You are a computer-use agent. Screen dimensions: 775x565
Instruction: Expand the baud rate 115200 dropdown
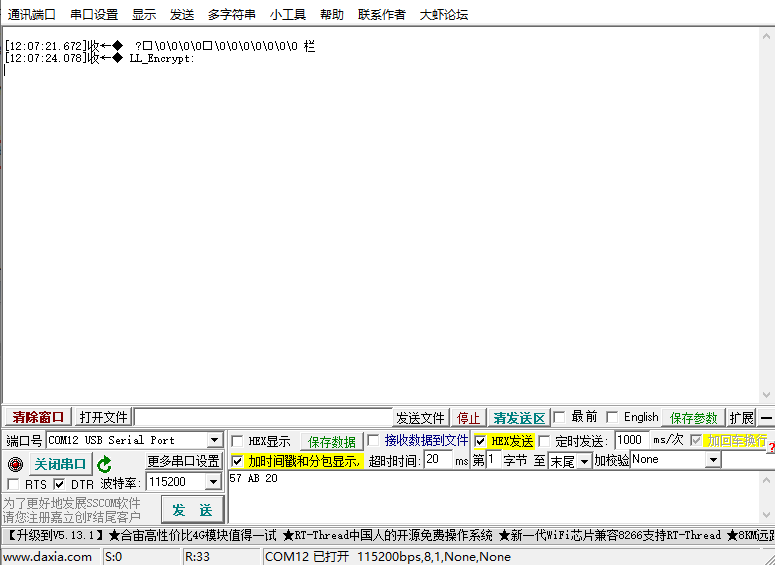pyautogui.click(x=212, y=483)
